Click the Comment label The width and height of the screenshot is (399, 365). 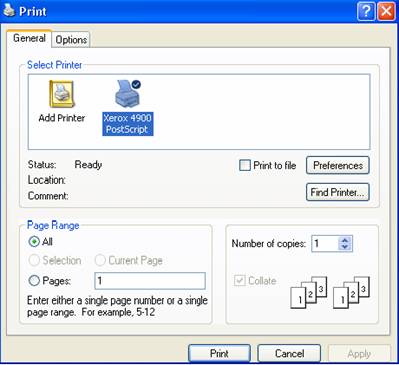(48, 196)
